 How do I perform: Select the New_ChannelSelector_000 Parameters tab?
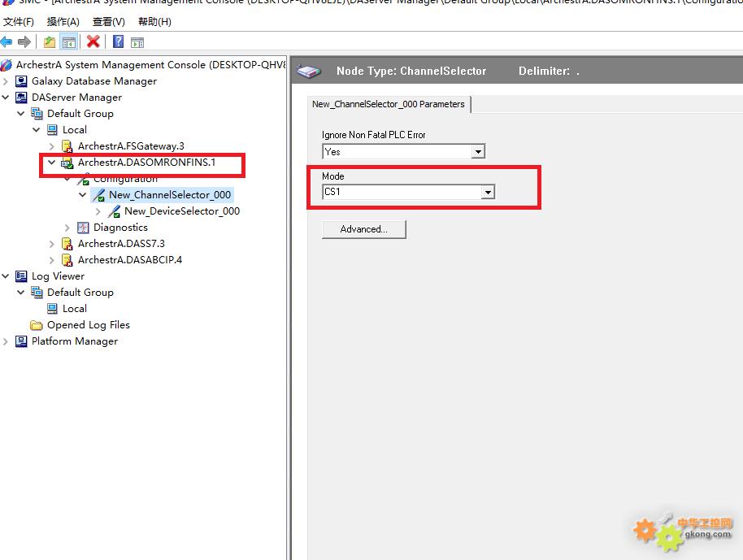[x=389, y=104]
